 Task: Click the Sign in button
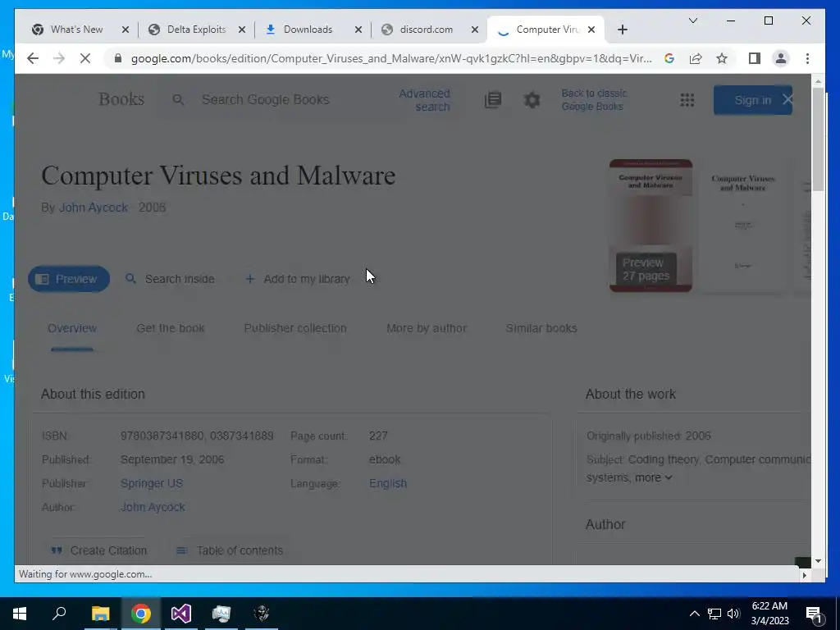pos(753,100)
